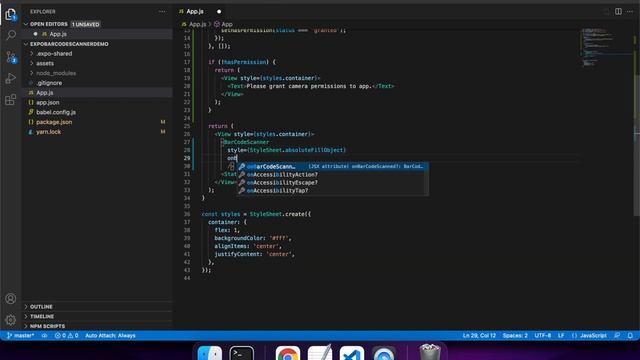Open TextEdit in the Dock

coord(320,353)
